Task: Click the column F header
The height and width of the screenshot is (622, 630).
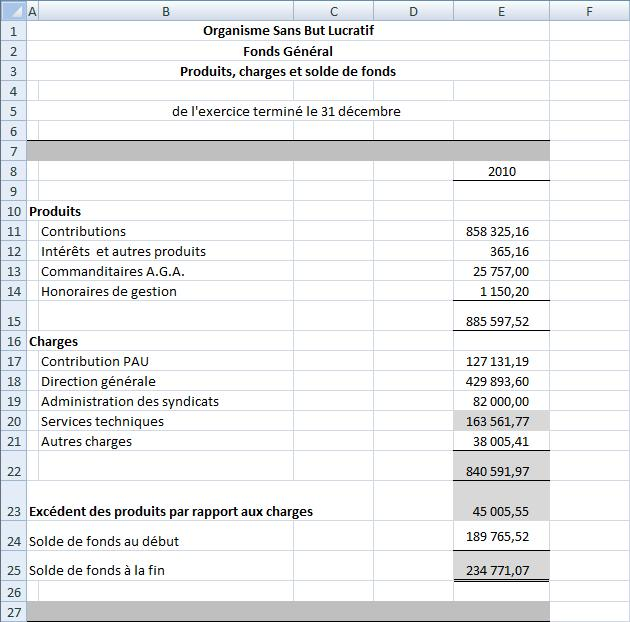Action: point(589,11)
